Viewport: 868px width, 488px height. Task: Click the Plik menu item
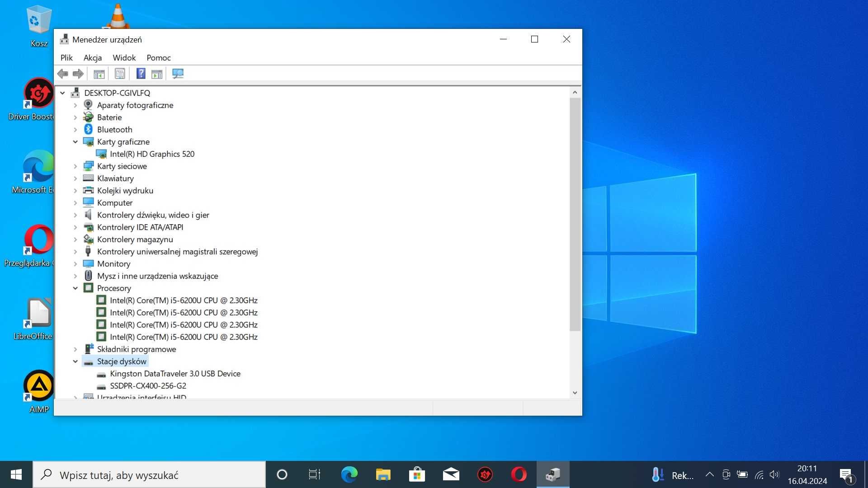tap(67, 57)
